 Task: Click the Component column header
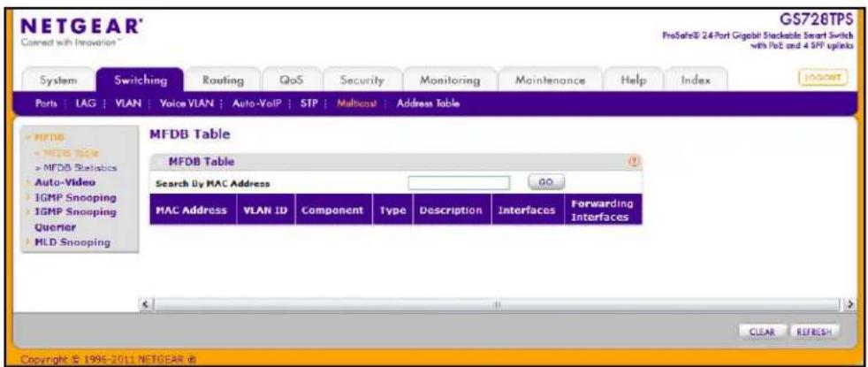[334, 210]
